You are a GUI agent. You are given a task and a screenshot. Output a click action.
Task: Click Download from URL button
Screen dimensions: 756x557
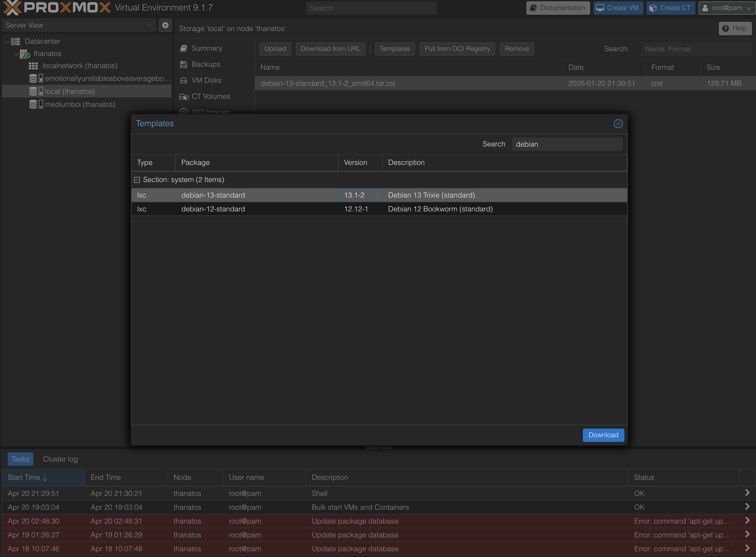coord(330,49)
